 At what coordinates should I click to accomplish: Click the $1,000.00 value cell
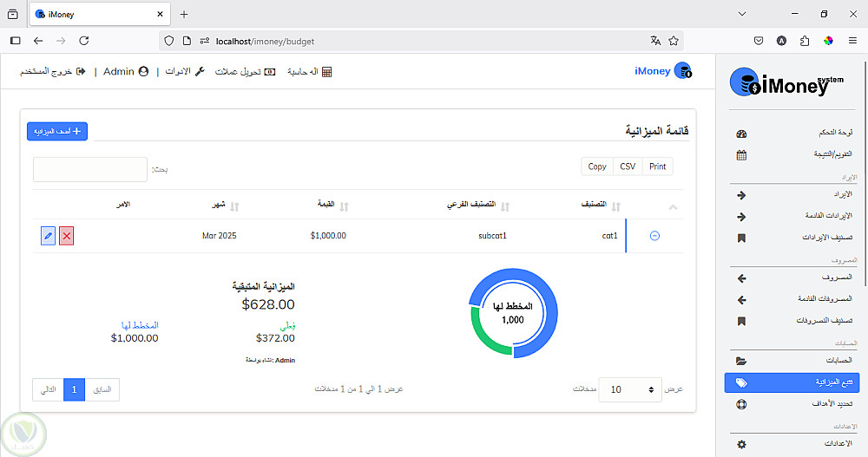click(328, 236)
